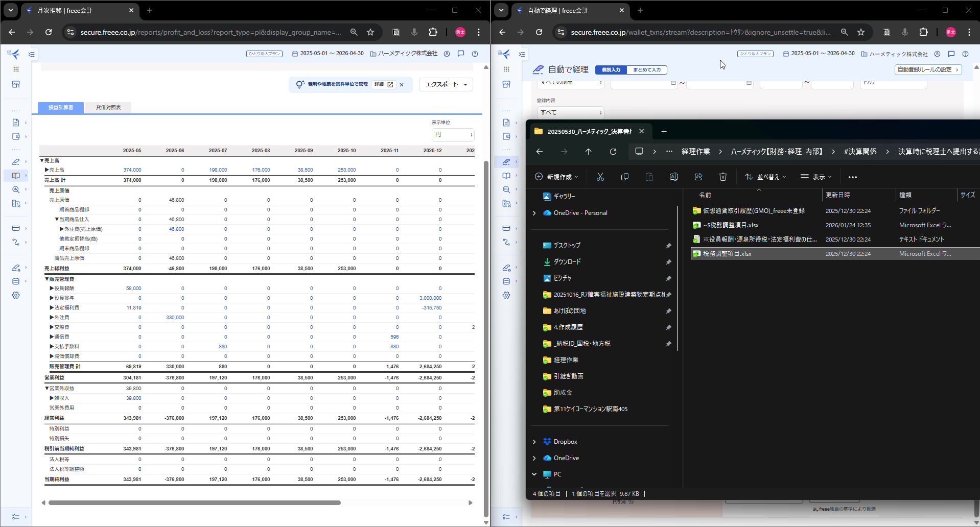980x527 pixels.
Task: Click the share icon in File Explorer toolbar
Action: tap(698, 177)
